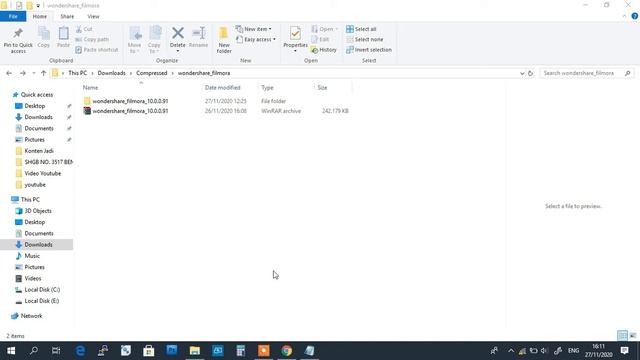
Task: Open Video Youtube folder in sidebar
Action: click(42, 173)
